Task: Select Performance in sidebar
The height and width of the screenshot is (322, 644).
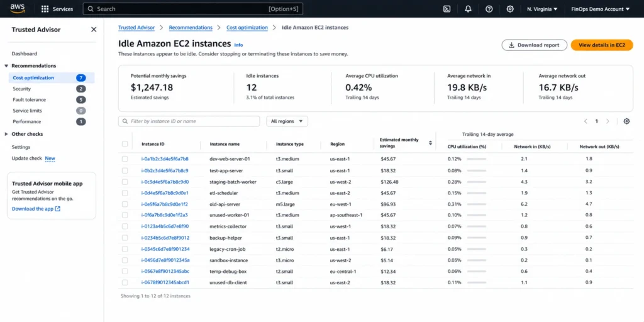Action: (x=26, y=121)
